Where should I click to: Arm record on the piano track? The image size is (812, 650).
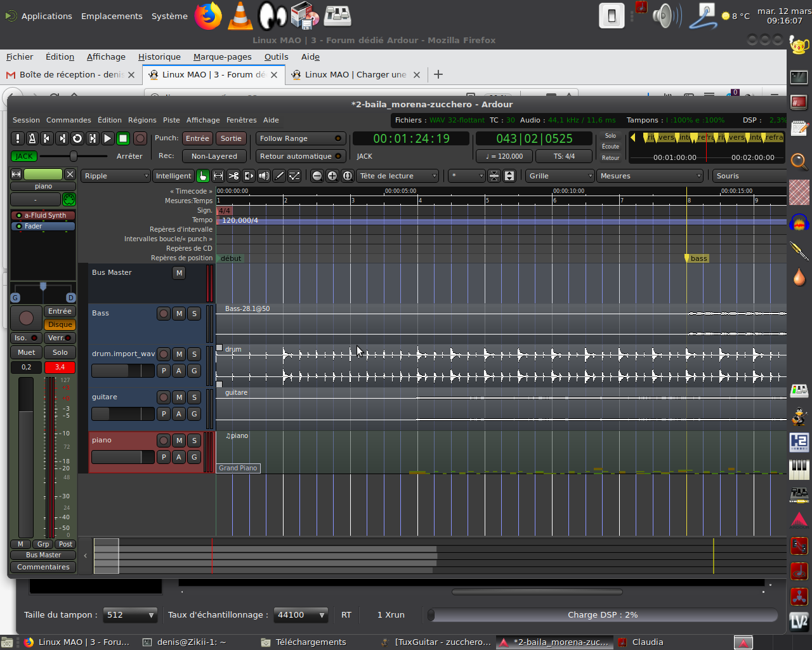tap(164, 441)
